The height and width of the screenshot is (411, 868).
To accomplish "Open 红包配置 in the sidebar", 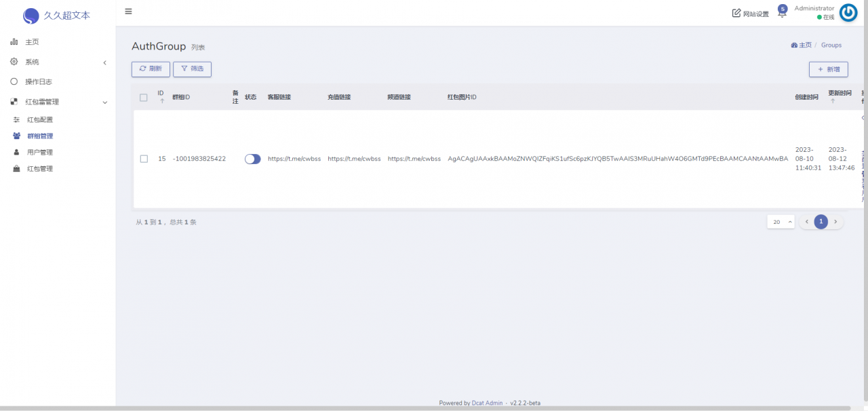I will click(x=40, y=119).
